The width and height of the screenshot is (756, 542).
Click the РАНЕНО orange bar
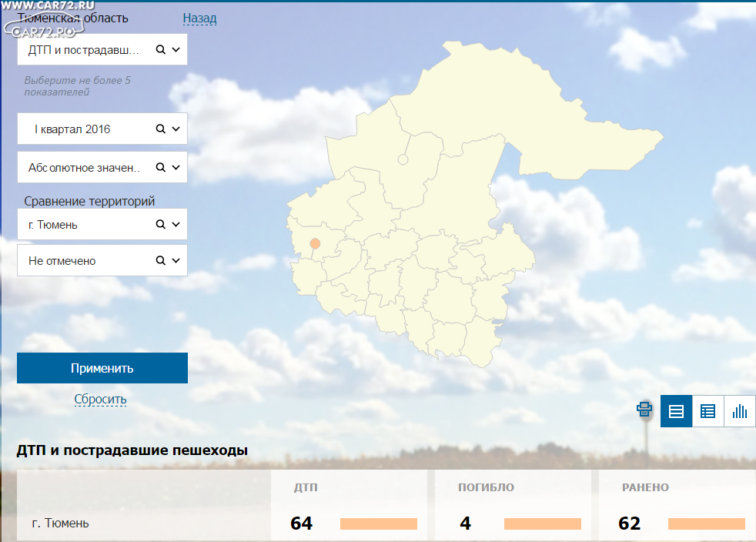706,524
